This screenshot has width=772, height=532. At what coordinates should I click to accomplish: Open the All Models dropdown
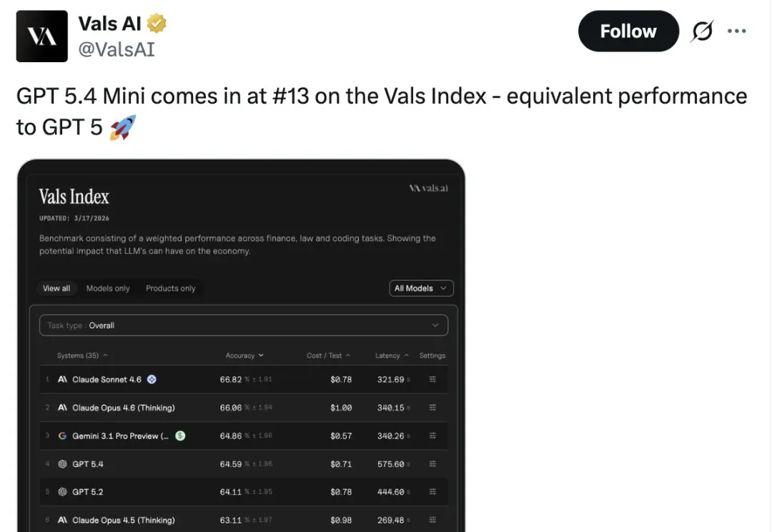coord(421,288)
